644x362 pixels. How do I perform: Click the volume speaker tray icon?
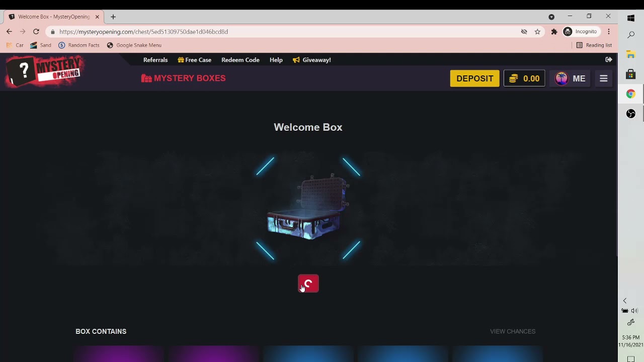(634, 311)
